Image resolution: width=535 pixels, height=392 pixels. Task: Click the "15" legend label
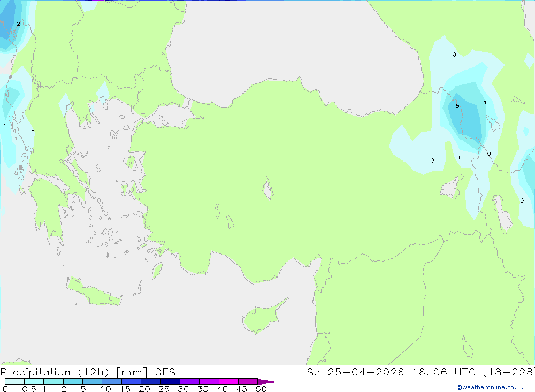coord(125,389)
